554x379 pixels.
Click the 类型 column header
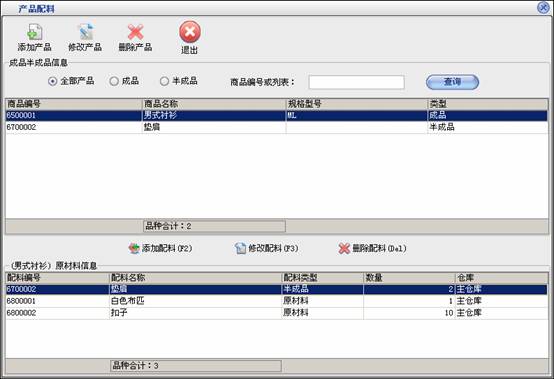(x=488, y=104)
